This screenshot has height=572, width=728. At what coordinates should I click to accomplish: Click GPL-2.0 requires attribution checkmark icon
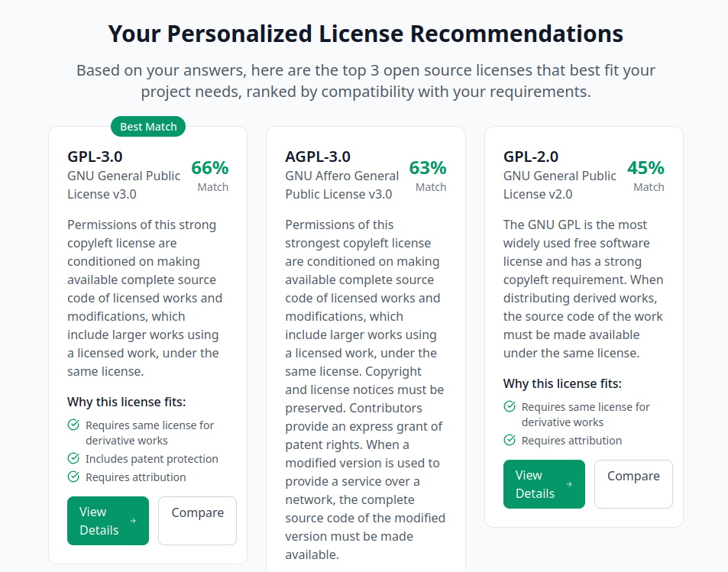pos(510,440)
